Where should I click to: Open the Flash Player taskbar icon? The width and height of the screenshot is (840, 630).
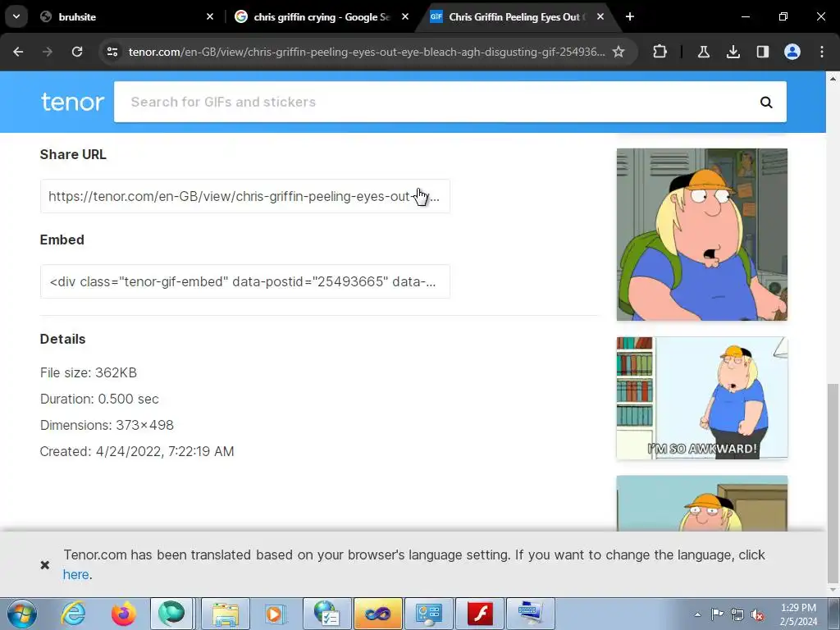tap(480, 614)
